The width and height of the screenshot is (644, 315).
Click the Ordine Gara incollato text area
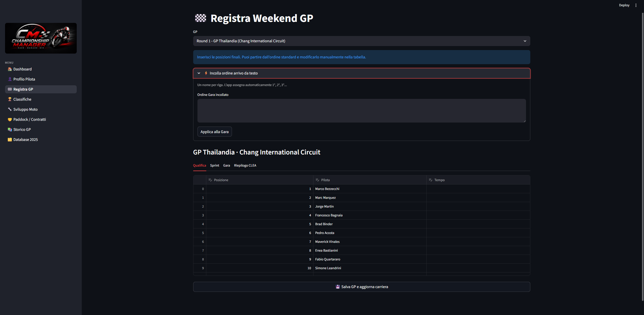[x=361, y=111]
